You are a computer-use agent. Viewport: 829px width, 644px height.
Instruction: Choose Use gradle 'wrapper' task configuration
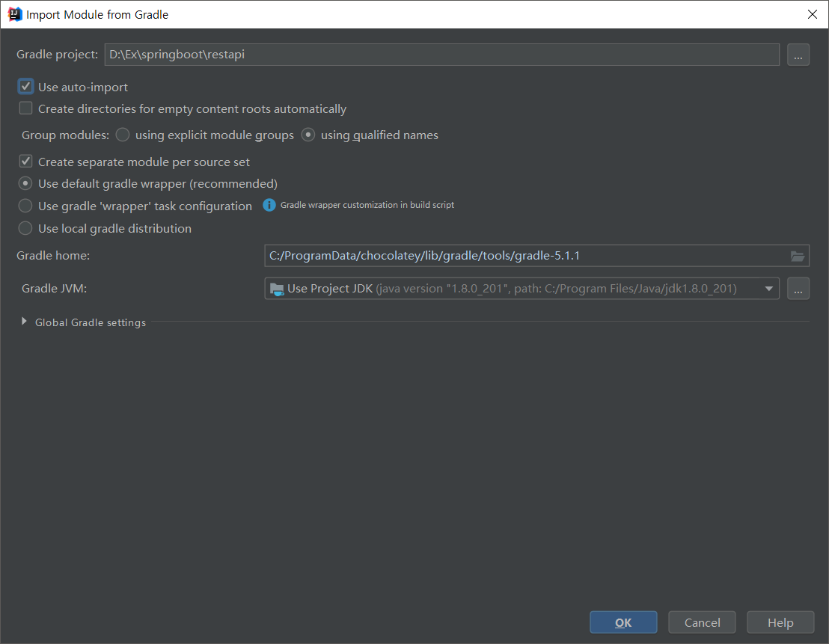25,206
